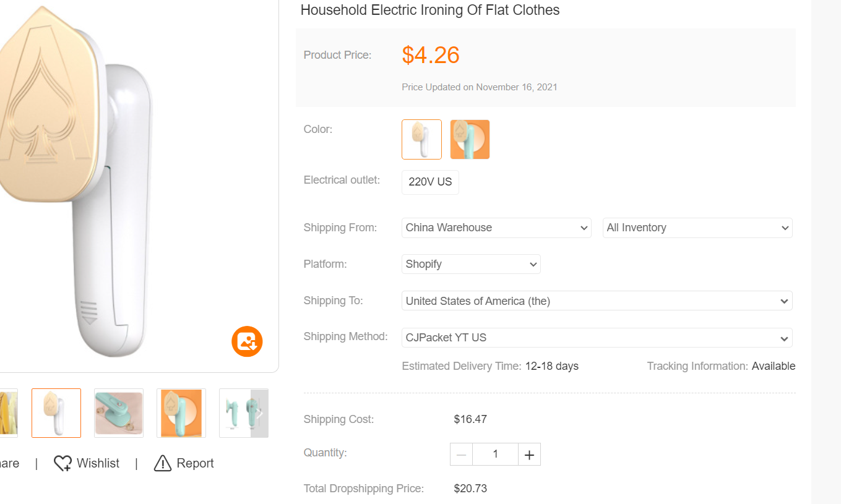Screen dimensions: 841x504
Task: View the teal iron on pink fabric thumbnail
Action: [119, 413]
